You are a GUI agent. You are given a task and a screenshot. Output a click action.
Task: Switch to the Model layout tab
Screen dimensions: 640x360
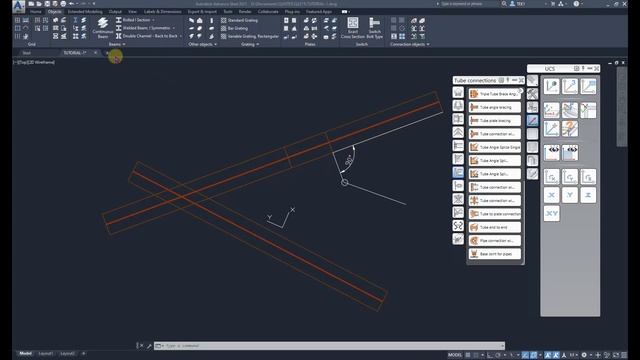(26, 353)
